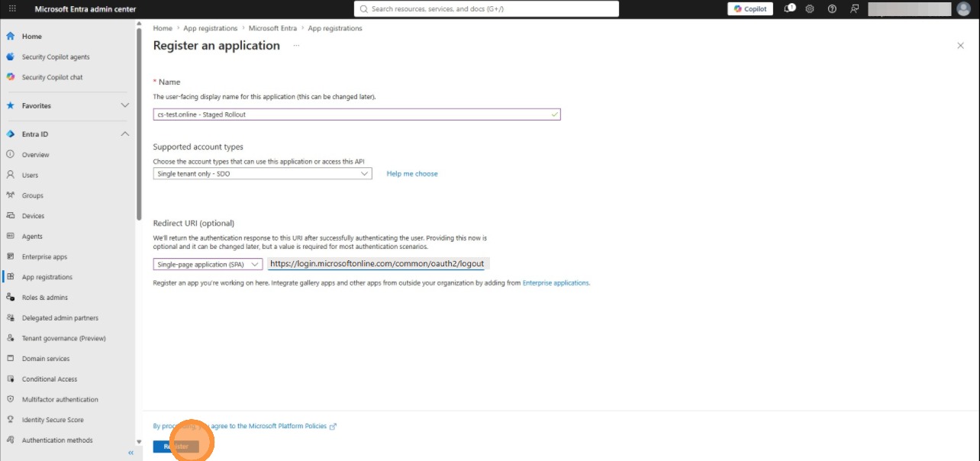This screenshot has width=980, height=461.
Task: Click the Register button
Action: click(176, 446)
